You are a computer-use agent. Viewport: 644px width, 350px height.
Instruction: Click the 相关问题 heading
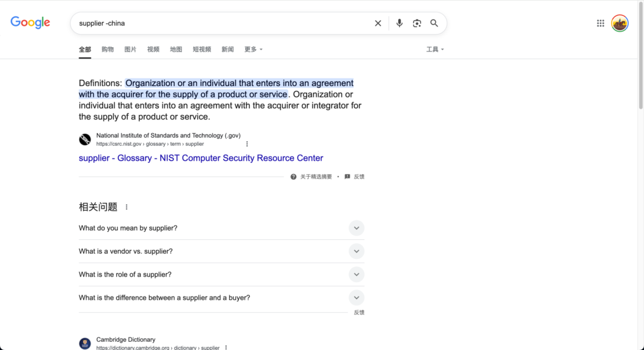point(98,207)
